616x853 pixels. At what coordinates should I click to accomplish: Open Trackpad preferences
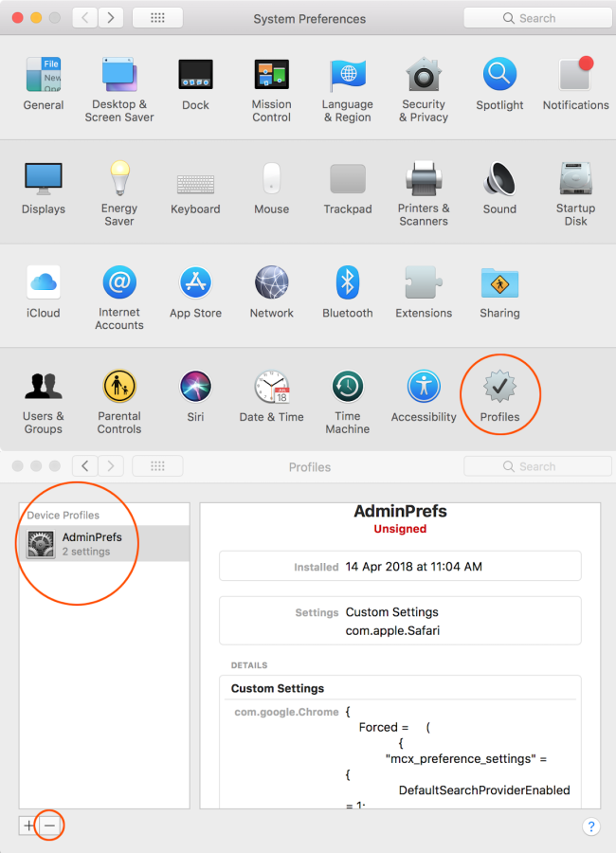tap(348, 189)
